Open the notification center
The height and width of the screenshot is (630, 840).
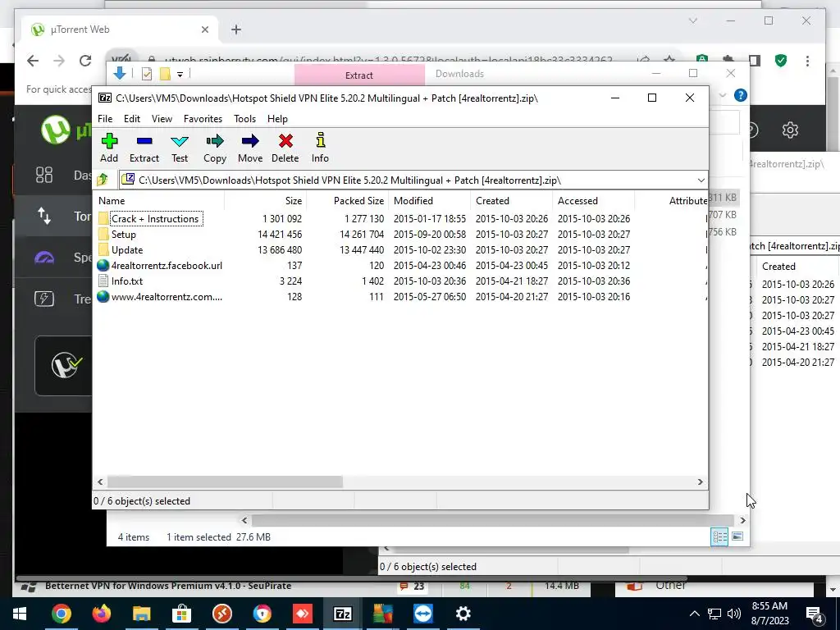[815, 614]
